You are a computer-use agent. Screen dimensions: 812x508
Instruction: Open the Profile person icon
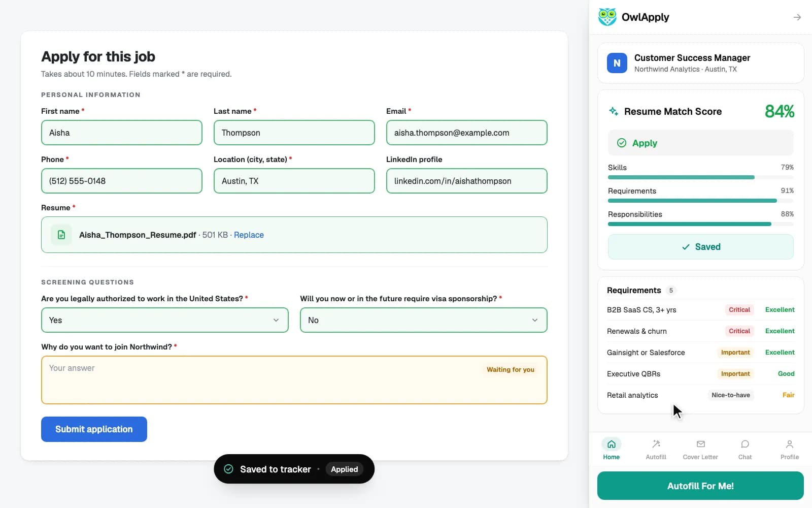point(790,444)
